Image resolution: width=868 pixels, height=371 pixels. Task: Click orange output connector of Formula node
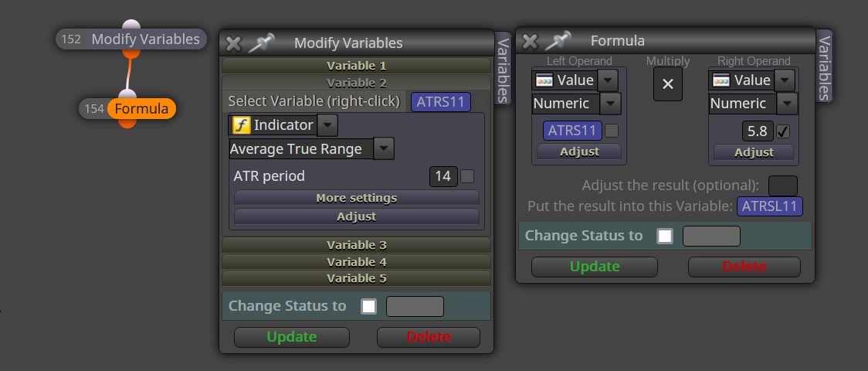(127, 123)
